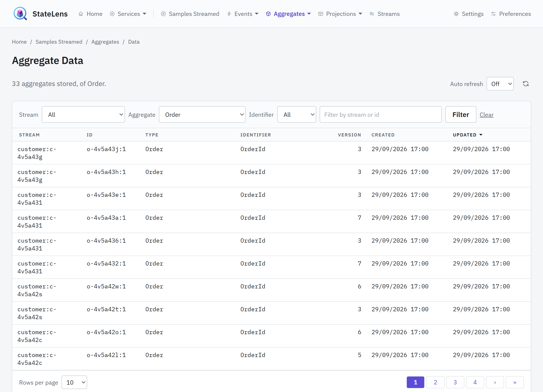
Task: Click the "33 aggregates stored, of Order." text
Action: (x=59, y=84)
